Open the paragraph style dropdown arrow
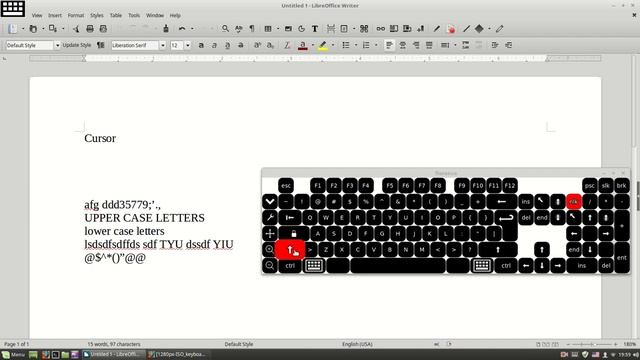The image size is (640, 360). click(57, 45)
